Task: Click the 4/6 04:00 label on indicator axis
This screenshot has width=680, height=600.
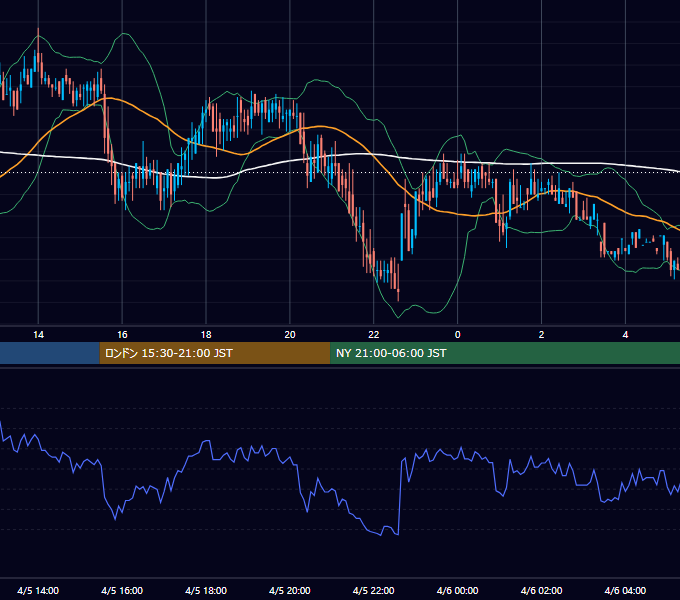Action: point(625,590)
